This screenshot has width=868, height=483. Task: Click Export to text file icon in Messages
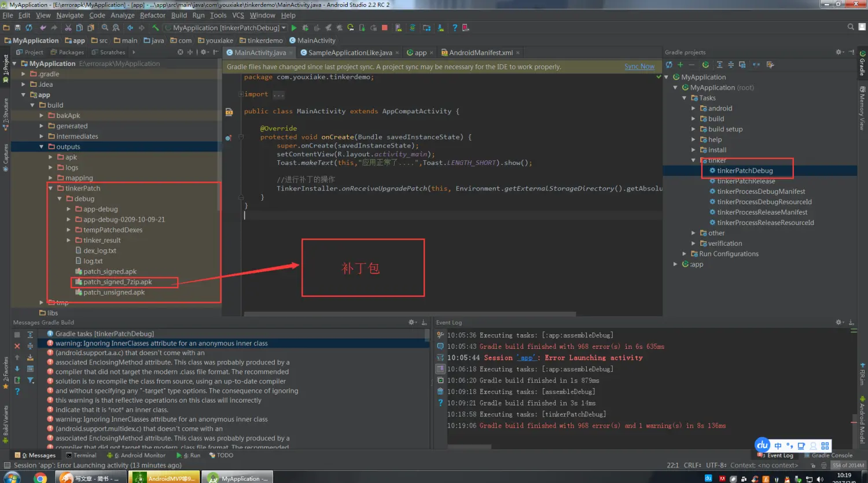(x=31, y=357)
